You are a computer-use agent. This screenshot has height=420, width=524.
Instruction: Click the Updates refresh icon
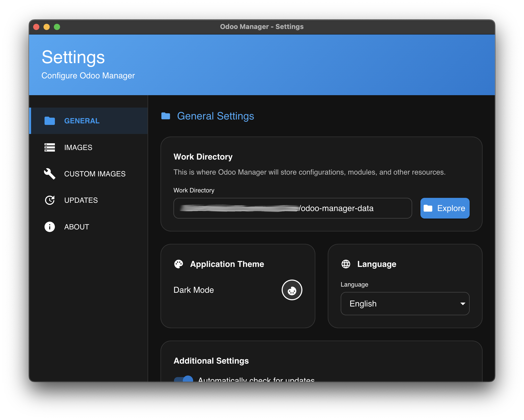(49, 200)
